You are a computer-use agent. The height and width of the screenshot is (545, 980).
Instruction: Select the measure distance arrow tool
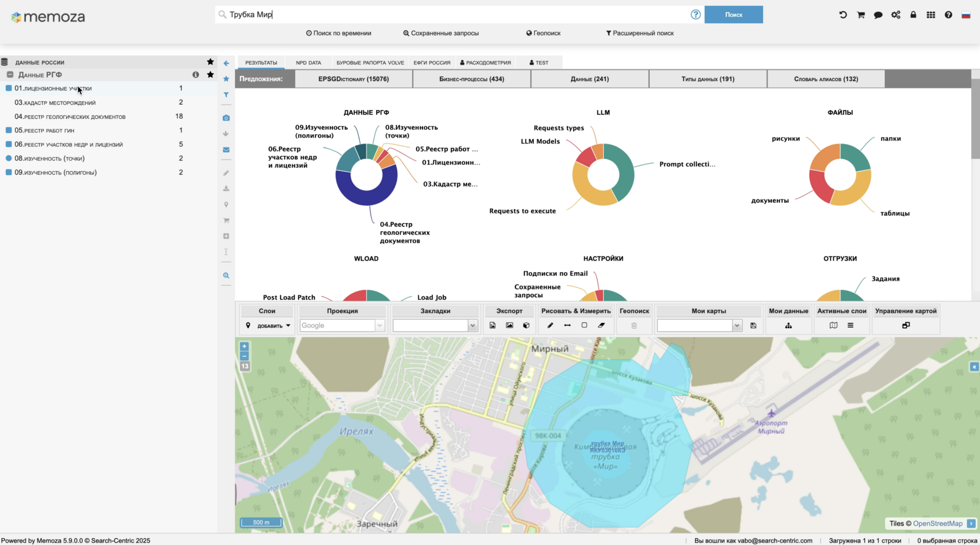[x=567, y=325]
